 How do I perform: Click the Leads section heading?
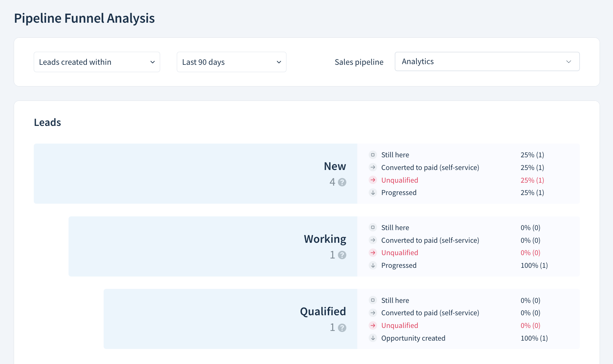(47, 122)
